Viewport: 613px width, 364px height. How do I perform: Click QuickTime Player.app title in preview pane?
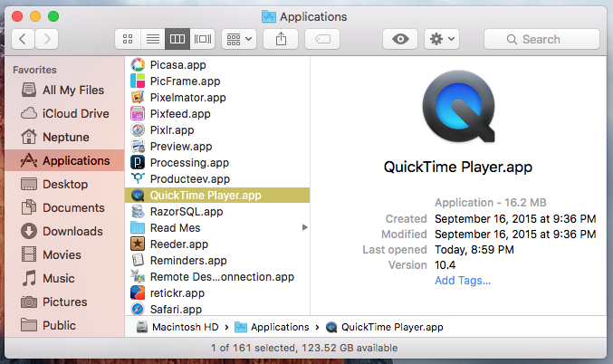pyautogui.click(x=458, y=167)
